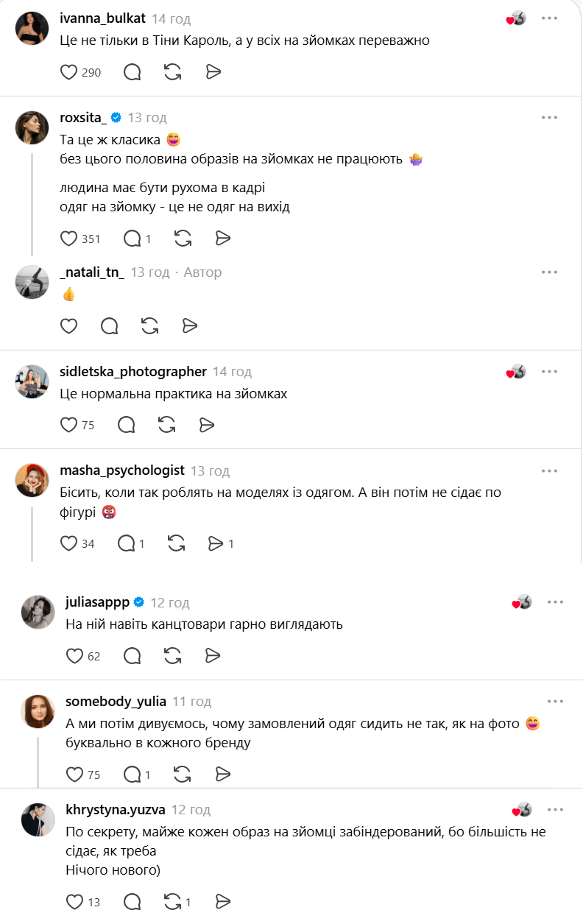
Task: Open the three-dot menu on ivanna_bulkat's comment
Action: 550,18
